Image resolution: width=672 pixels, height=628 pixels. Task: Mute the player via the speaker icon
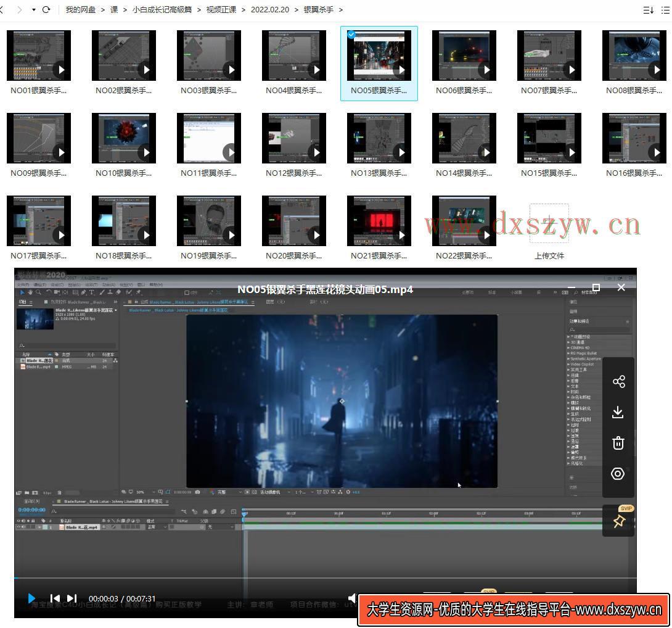352,598
